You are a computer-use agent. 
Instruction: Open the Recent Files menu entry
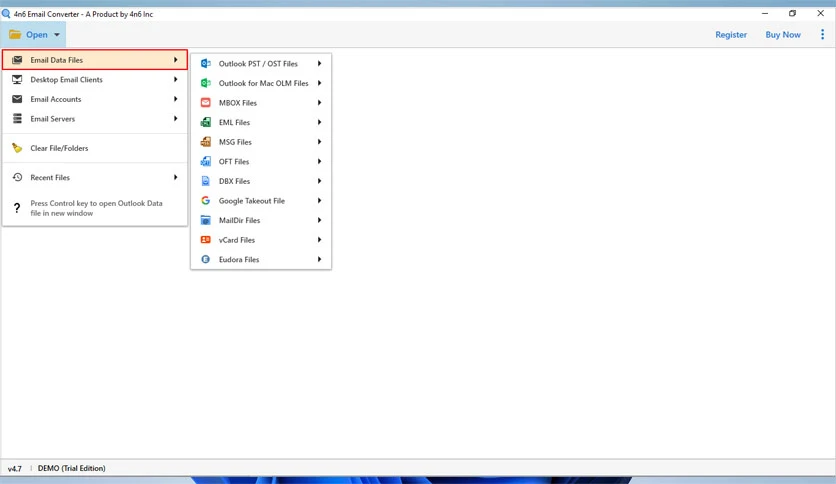coord(95,178)
